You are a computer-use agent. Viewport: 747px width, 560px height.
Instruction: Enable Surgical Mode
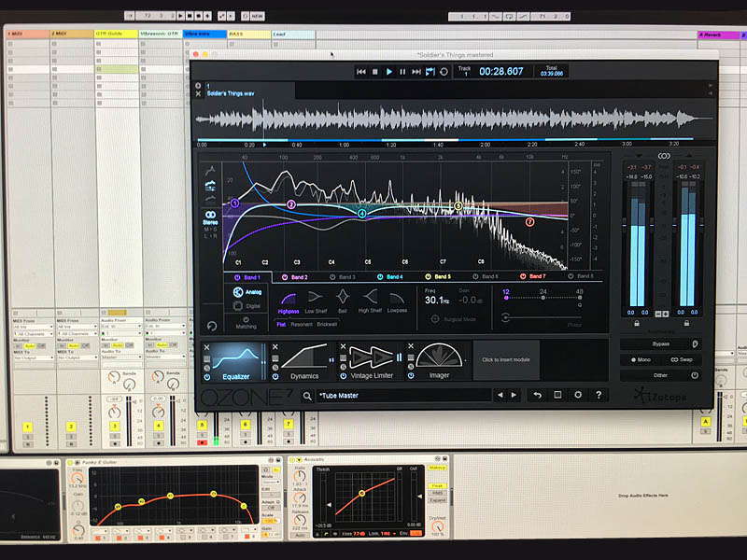454,319
